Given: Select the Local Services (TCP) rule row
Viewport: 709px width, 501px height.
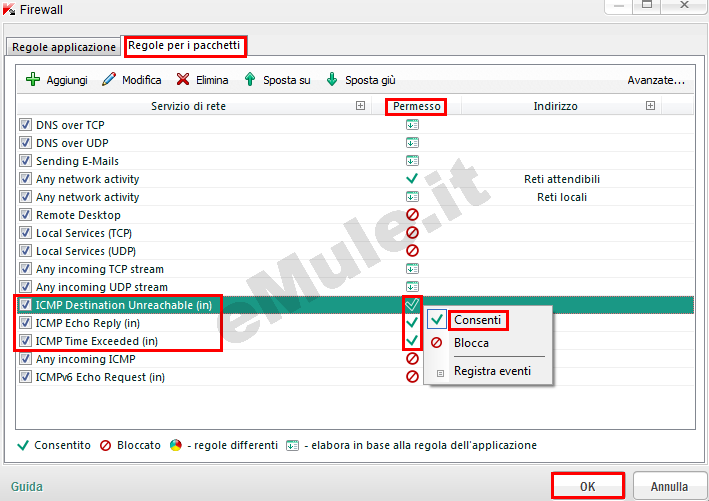Looking at the screenshot, I should (x=80, y=233).
